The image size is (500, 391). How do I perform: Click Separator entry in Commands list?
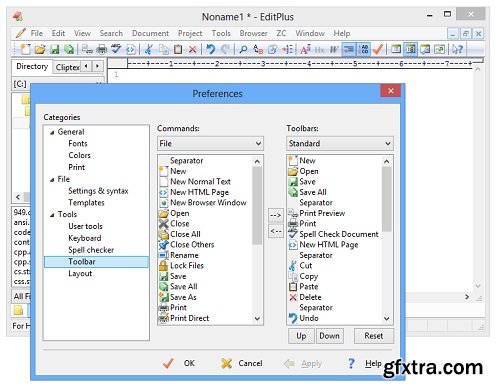coord(186,161)
